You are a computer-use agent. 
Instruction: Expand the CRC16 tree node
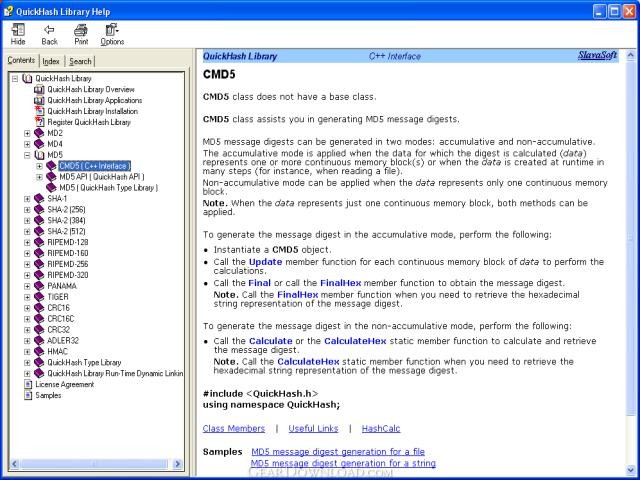27,308
